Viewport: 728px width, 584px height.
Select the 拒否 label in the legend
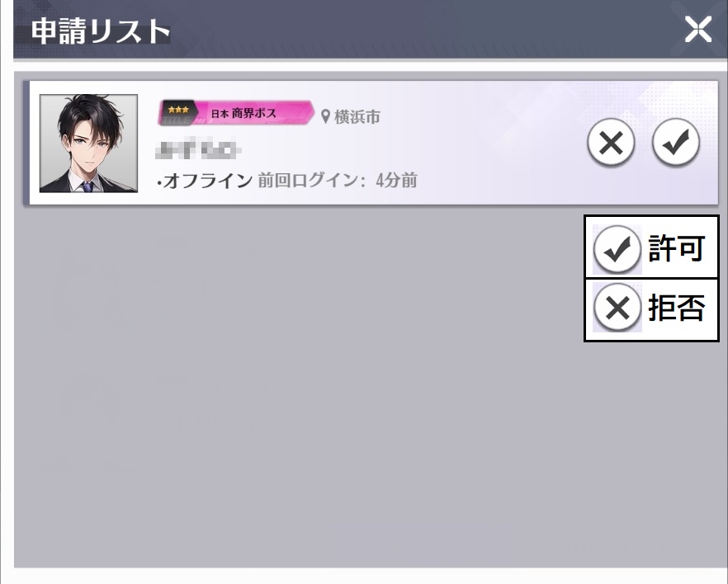click(x=677, y=308)
